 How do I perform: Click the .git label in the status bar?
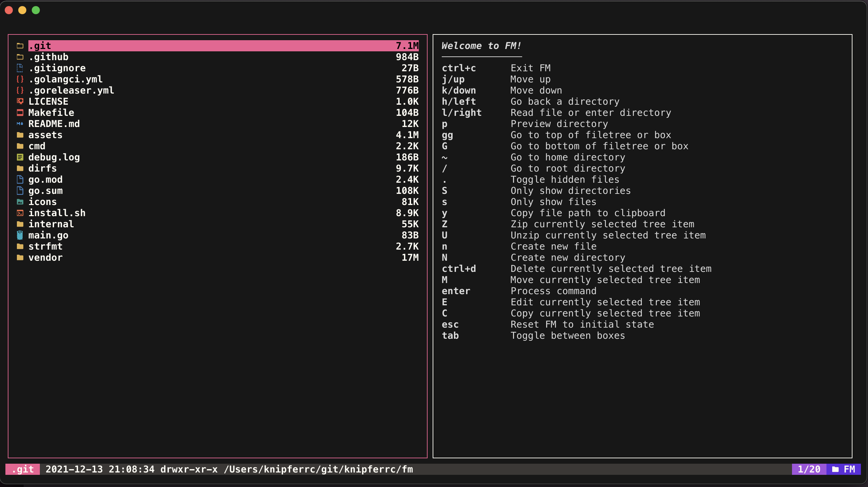23,469
